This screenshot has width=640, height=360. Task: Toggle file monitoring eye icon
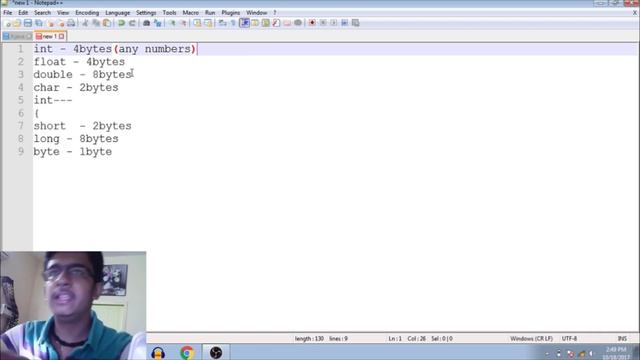[x=298, y=23]
